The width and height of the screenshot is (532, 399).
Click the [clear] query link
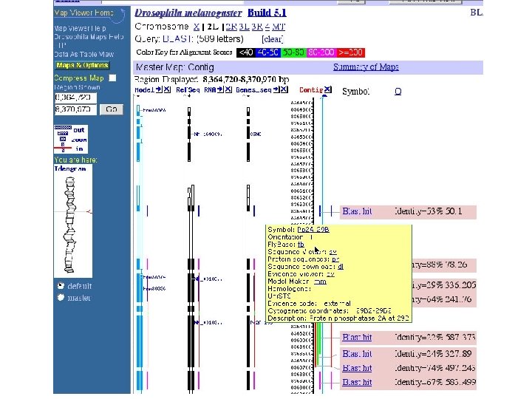click(x=273, y=39)
